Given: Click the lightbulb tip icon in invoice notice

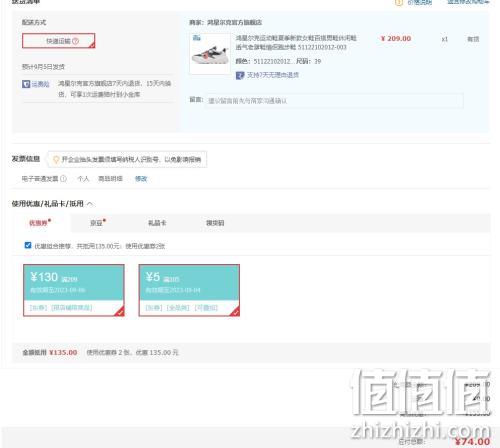Looking at the screenshot, I should 56,159.
